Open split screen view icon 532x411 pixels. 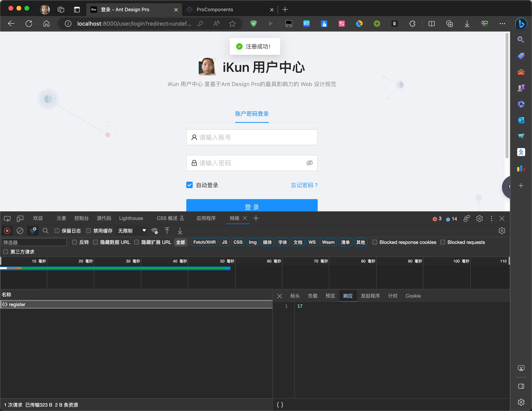(x=431, y=24)
